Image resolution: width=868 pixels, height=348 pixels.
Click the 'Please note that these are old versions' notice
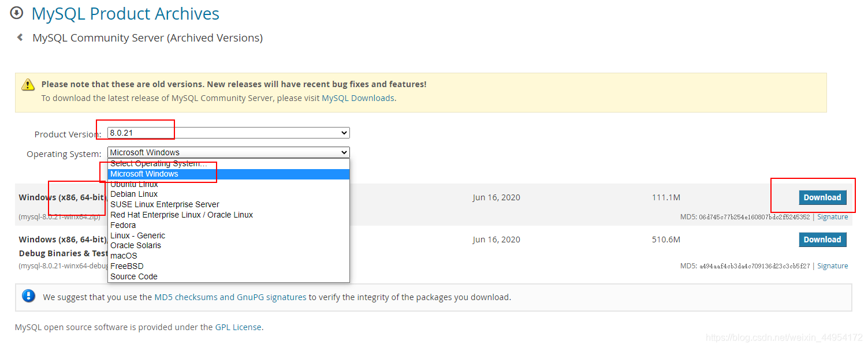pyautogui.click(x=234, y=84)
